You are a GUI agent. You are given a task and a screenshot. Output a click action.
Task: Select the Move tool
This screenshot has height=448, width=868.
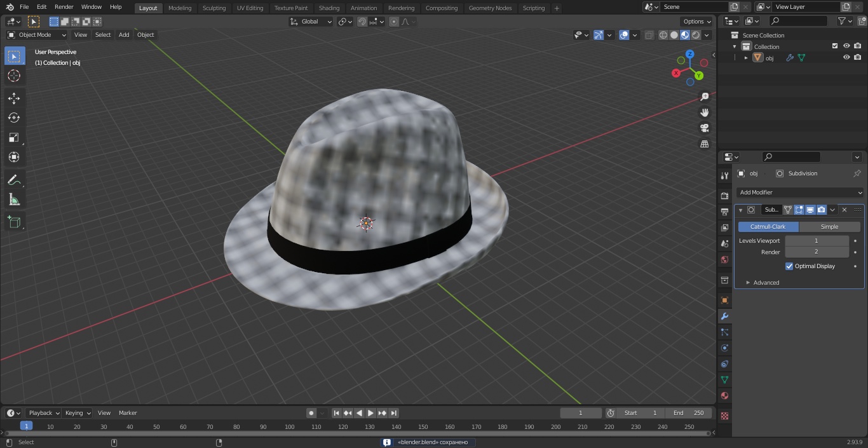14,98
